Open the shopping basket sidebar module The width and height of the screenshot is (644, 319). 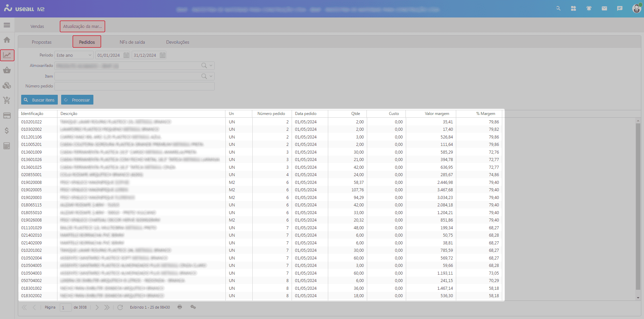click(7, 70)
